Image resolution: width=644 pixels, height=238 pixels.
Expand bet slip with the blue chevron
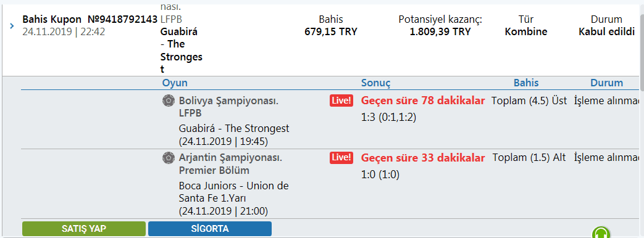(x=12, y=26)
